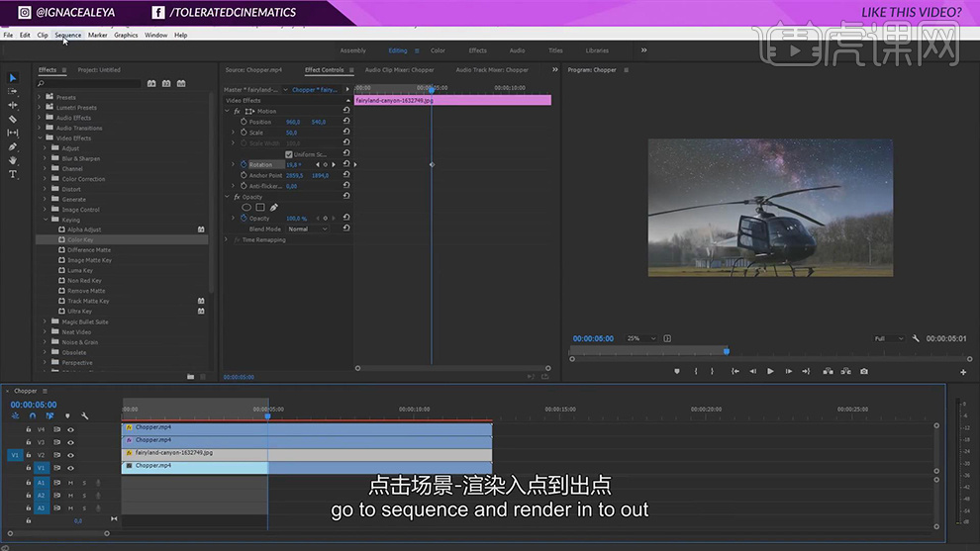Select the Ultra Key effect

79,311
